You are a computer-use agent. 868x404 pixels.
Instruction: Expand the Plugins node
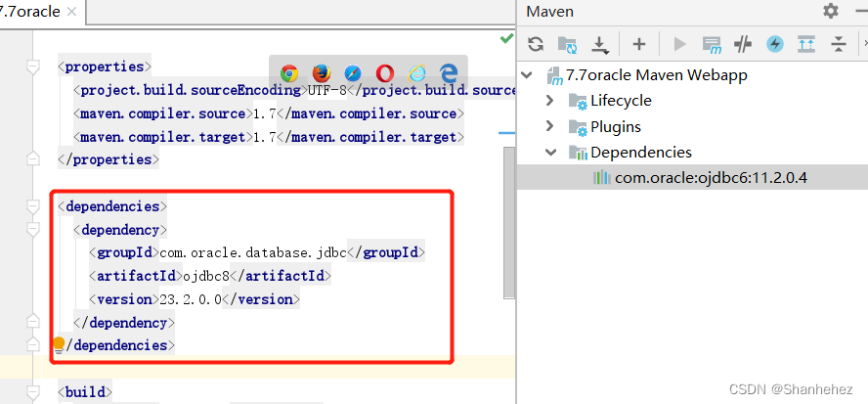549,126
